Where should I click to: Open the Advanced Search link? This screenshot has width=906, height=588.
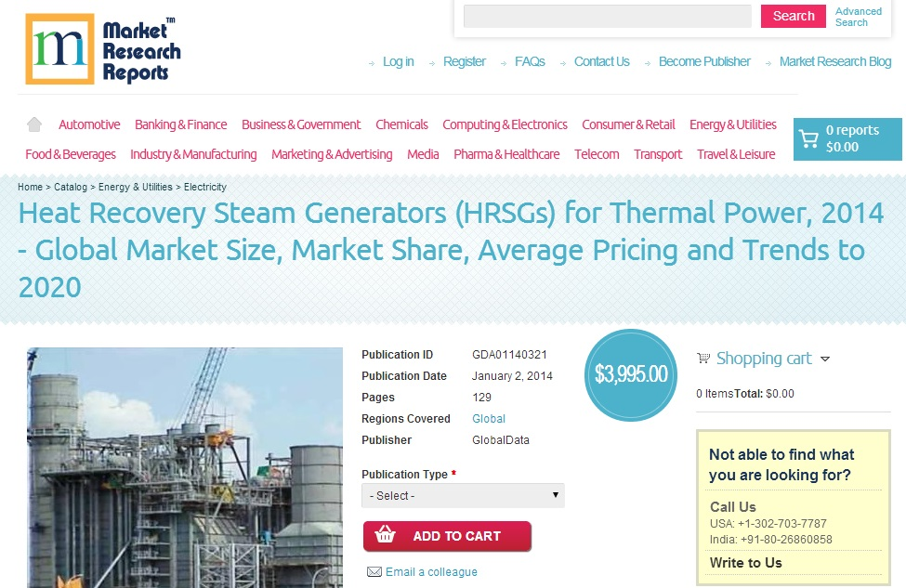(858, 16)
